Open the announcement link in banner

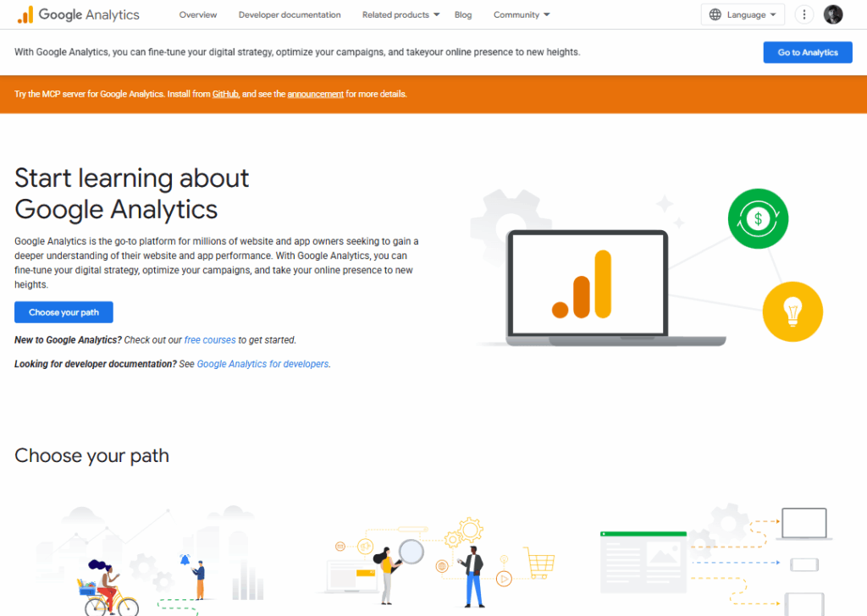[315, 94]
